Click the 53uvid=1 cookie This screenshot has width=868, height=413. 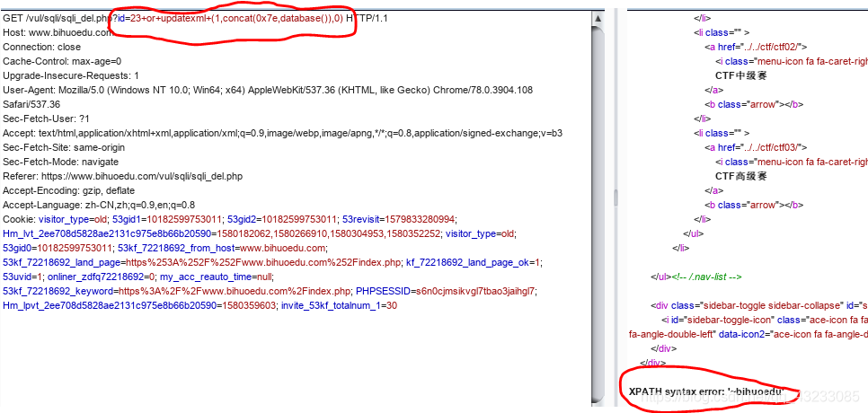point(22,277)
